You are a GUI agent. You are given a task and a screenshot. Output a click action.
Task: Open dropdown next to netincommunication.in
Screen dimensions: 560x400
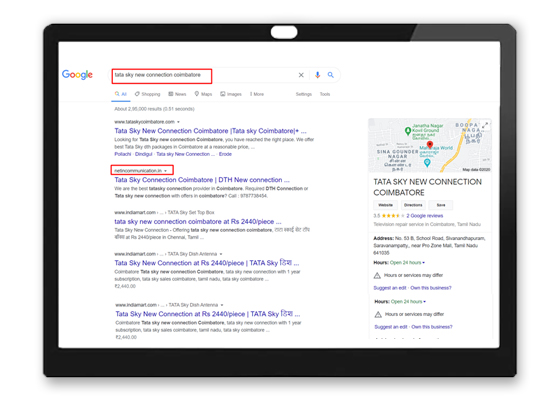[165, 171]
